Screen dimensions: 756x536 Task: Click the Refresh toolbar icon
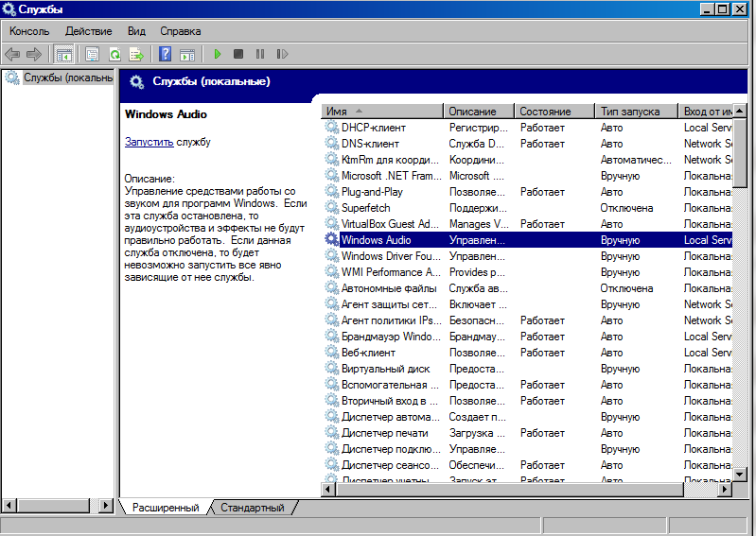click(x=114, y=55)
